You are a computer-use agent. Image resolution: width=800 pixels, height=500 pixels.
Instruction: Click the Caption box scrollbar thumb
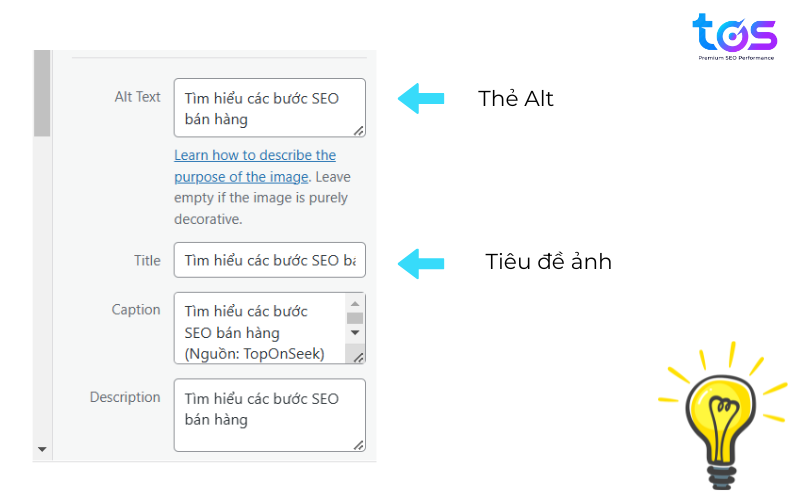click(355, 318)
